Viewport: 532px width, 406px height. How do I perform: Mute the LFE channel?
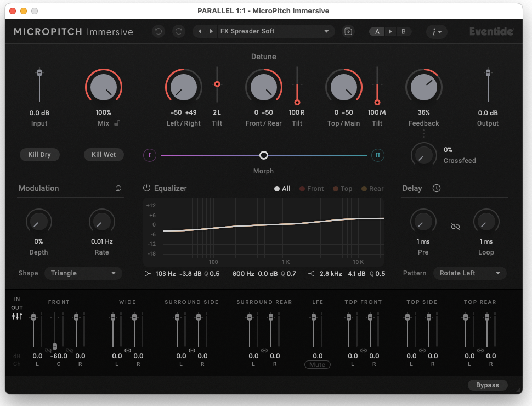(x=317, y=365)
